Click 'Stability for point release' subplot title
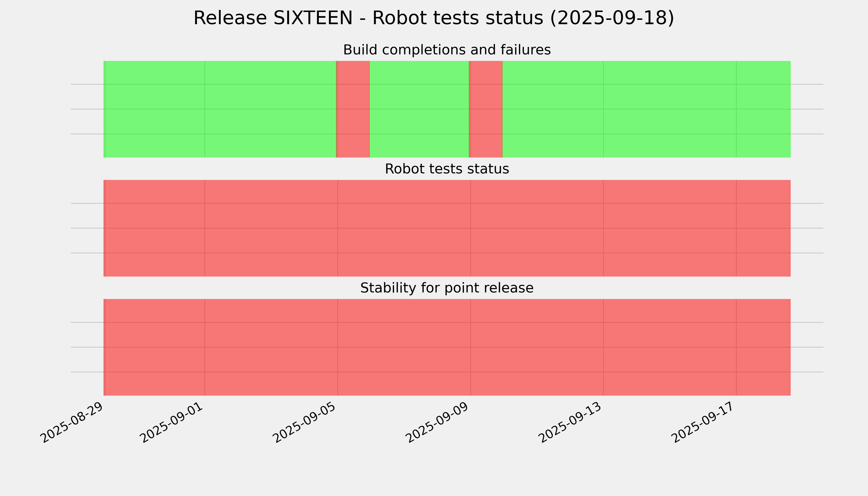This screenshot has height=496, width=868. pos(447,288)
